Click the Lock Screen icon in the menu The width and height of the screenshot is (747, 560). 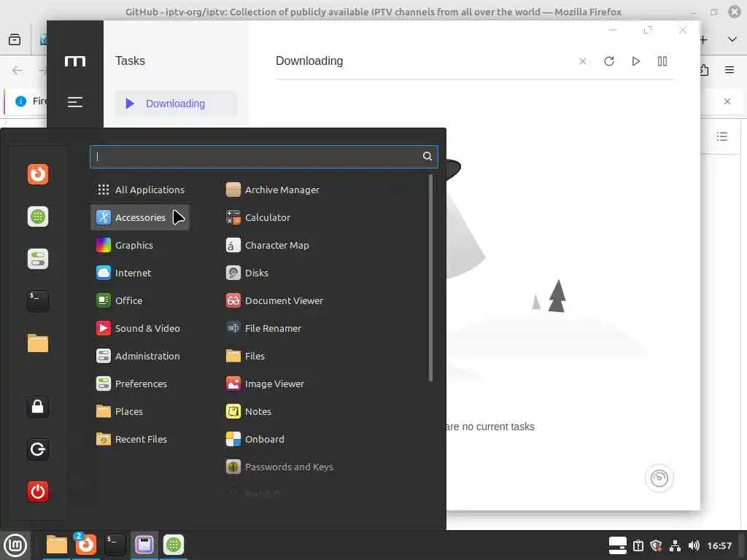click(x=38, y=407)
